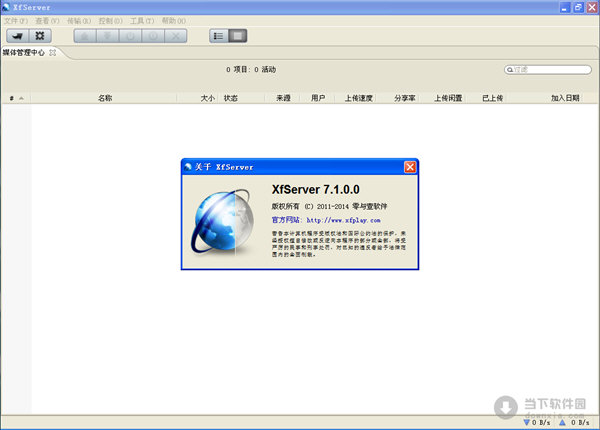Switch to list view toolbar icon

click(x=218, y=36)
